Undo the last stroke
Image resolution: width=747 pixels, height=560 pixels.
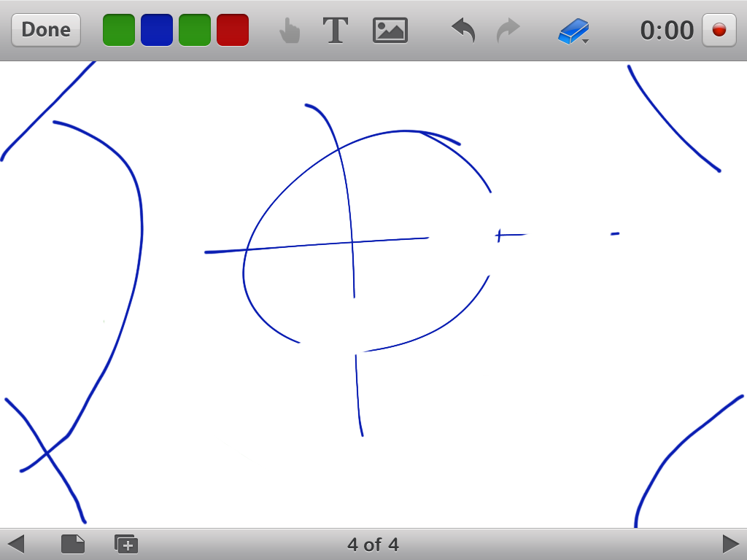point(463,30)
